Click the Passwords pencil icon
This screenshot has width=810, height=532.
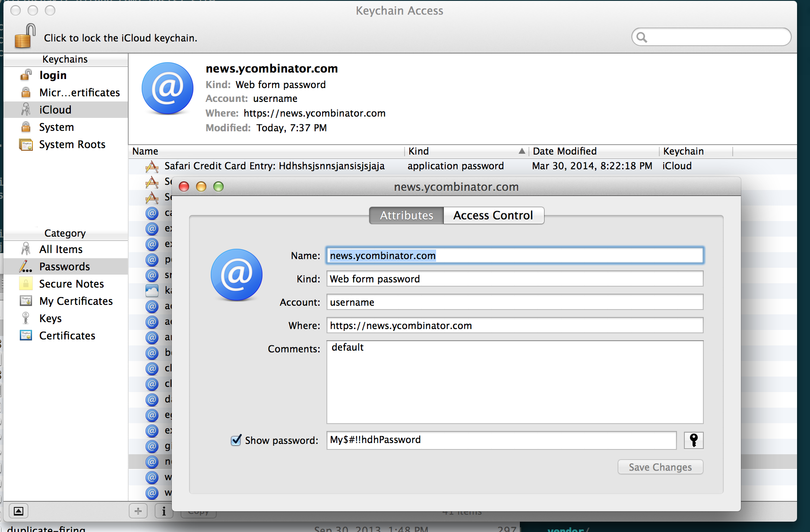click(x=26, y=266)
